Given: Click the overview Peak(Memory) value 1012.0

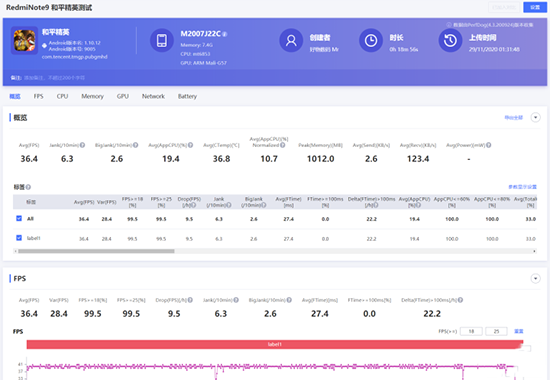Looking at the screenshot, I should (x=321, y=159).
